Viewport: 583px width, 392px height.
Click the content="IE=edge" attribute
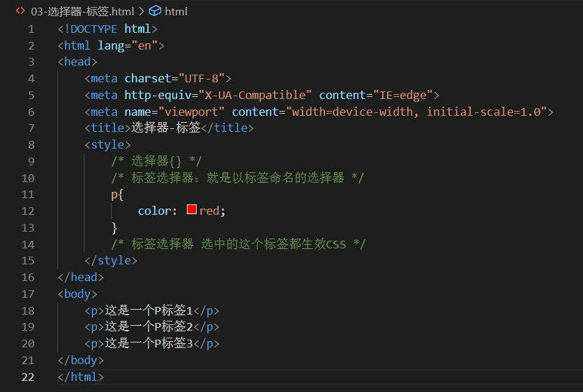coord(376,96)
